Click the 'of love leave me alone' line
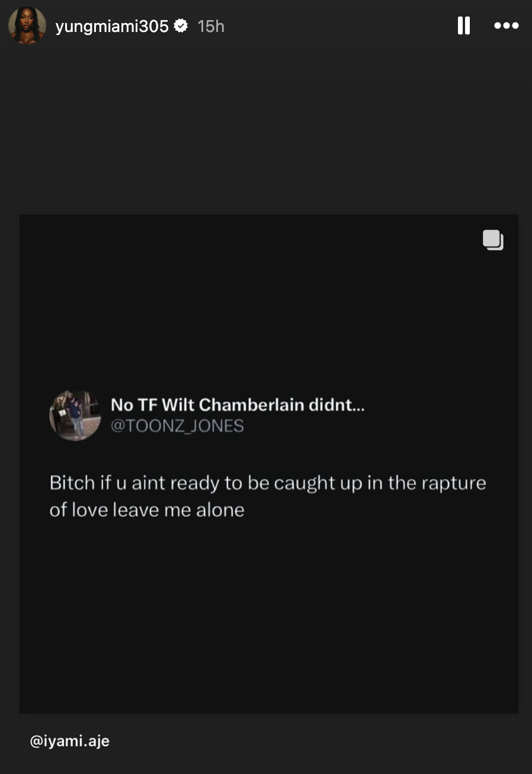This screenshot has height=774, width=532. click(x=147, y=510)
